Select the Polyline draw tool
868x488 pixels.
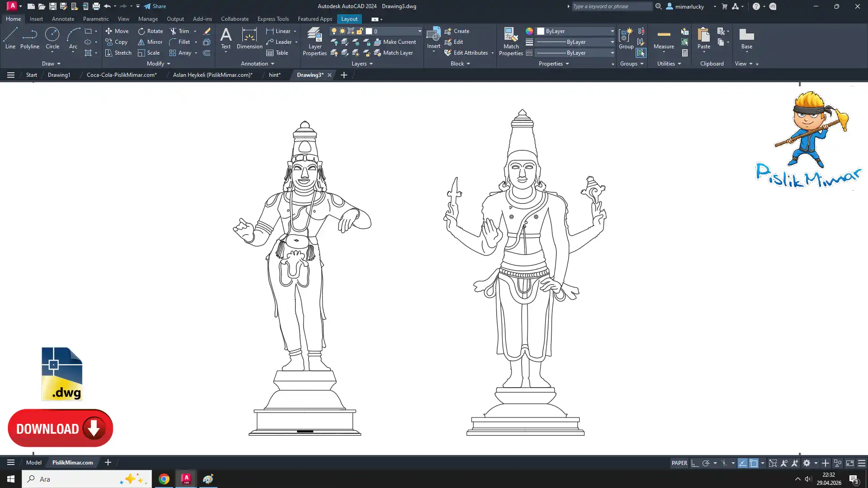[30, 38]
